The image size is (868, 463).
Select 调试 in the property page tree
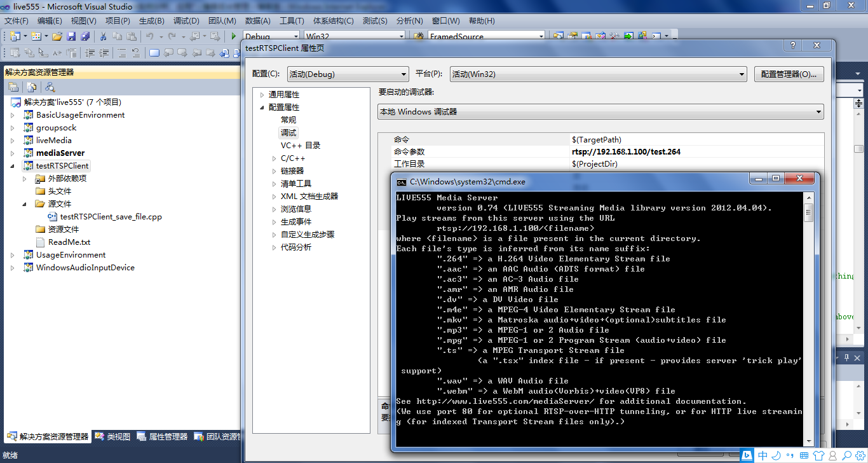tap(288, 132)
